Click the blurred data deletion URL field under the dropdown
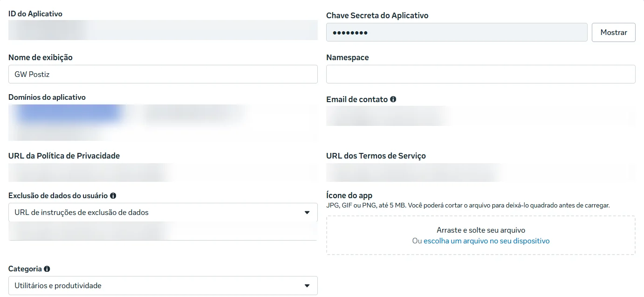This screenshot has width=644, height=297. pyautogui.click(x=163, y=231)
